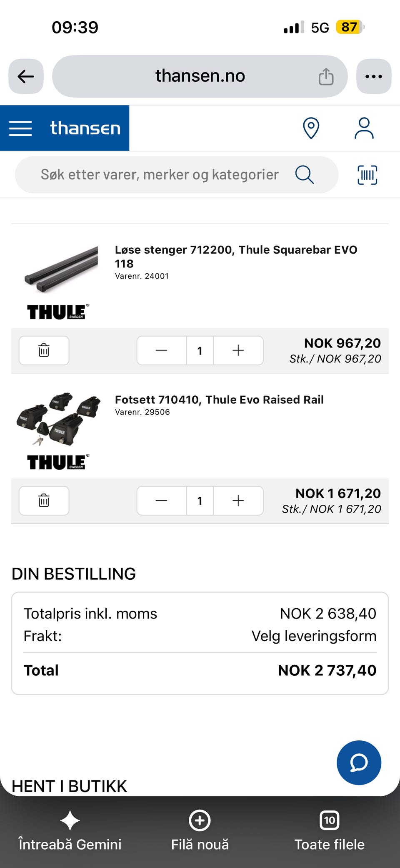This screenshot has height=868, width=400.
Task: Open Fotsett 710410 Thule Evo product link
Action: click(x=219, y=400)
